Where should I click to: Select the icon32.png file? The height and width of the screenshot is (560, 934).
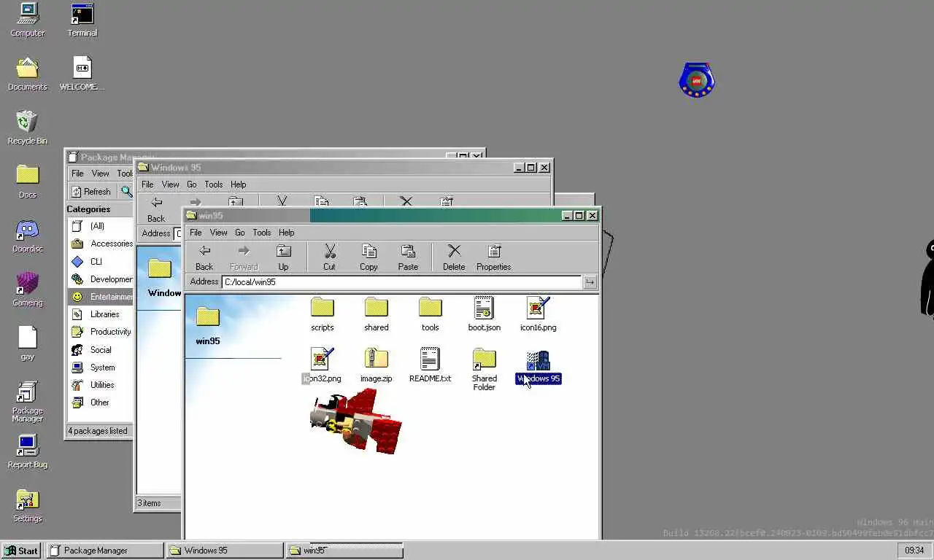pyautogui.click(x=322, y=366)
